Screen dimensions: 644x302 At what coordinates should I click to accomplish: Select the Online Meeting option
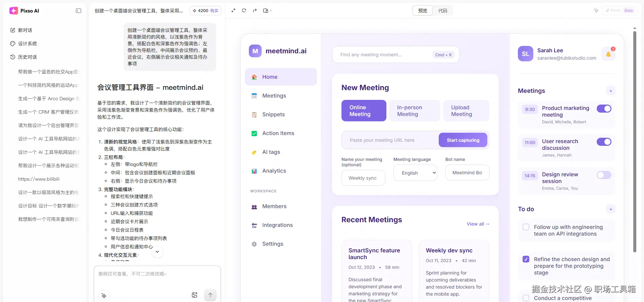364,111
